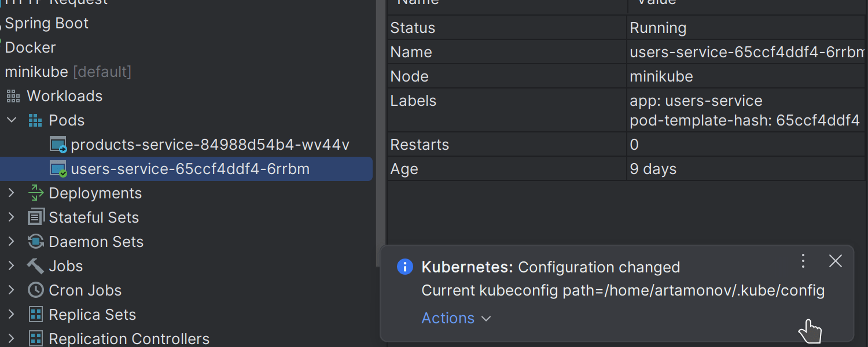Click the Jobs wrench icon
Viewport: 868px width, 347px height.
[x=35, y=266]
